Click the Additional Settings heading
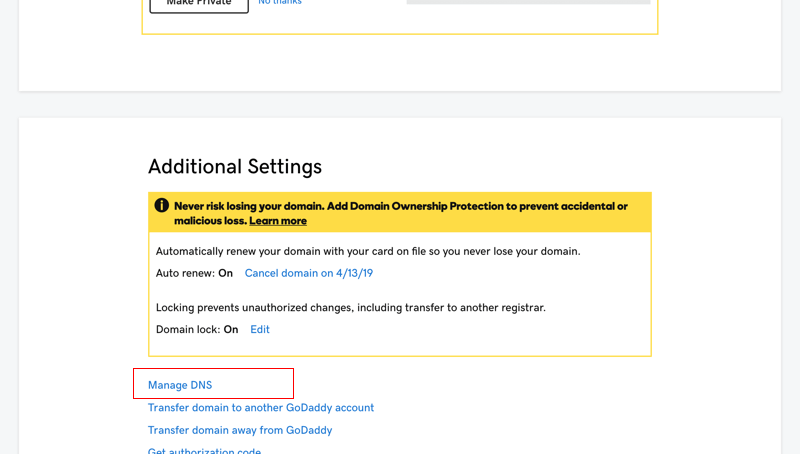Viewport: 800px width, 454px height. point(235,166)
